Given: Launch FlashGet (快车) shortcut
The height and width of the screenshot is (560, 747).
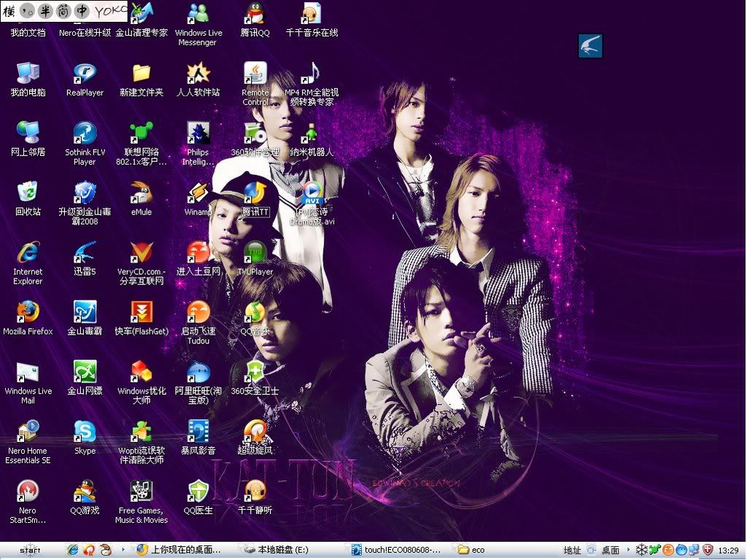Looking at the screenshot, I should 141,314.
